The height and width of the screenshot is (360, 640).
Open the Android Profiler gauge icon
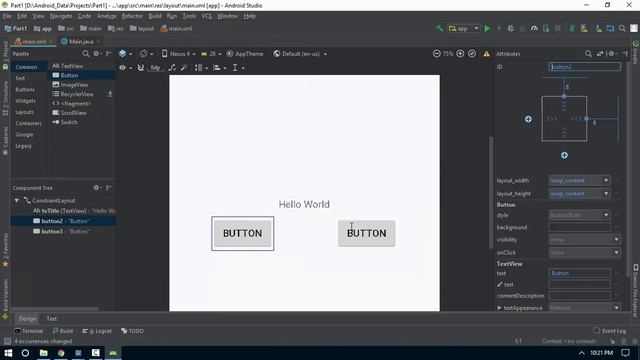click(x=534, y=29)
